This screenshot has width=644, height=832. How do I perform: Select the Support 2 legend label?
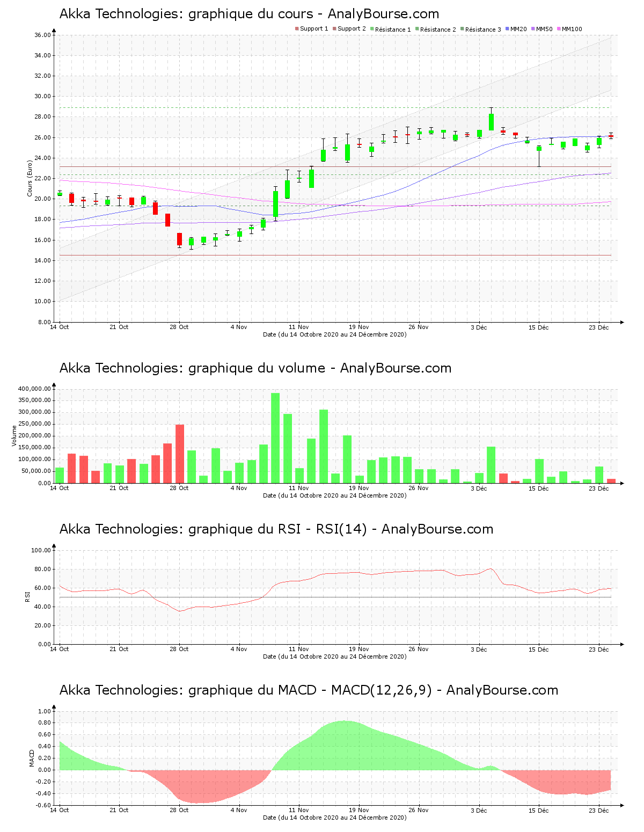coord(352,29)
